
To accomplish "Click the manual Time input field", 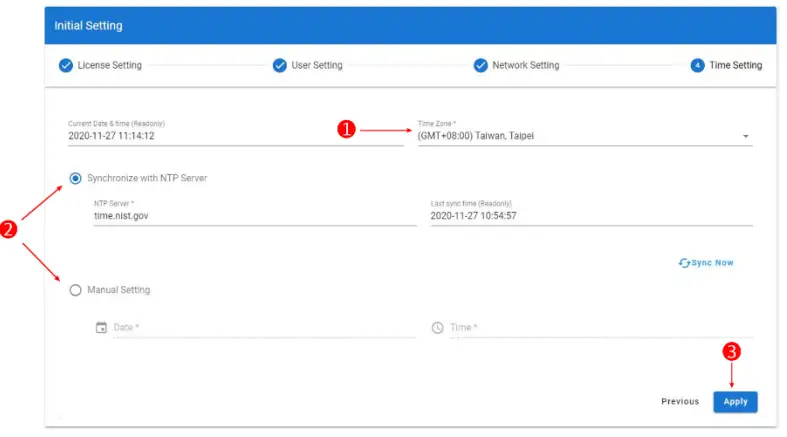I will 601,328.
